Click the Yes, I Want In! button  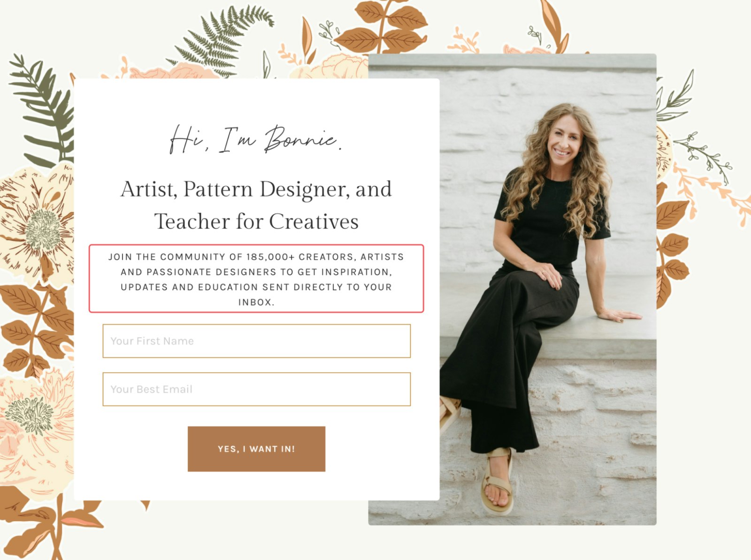tap(256, 449)
